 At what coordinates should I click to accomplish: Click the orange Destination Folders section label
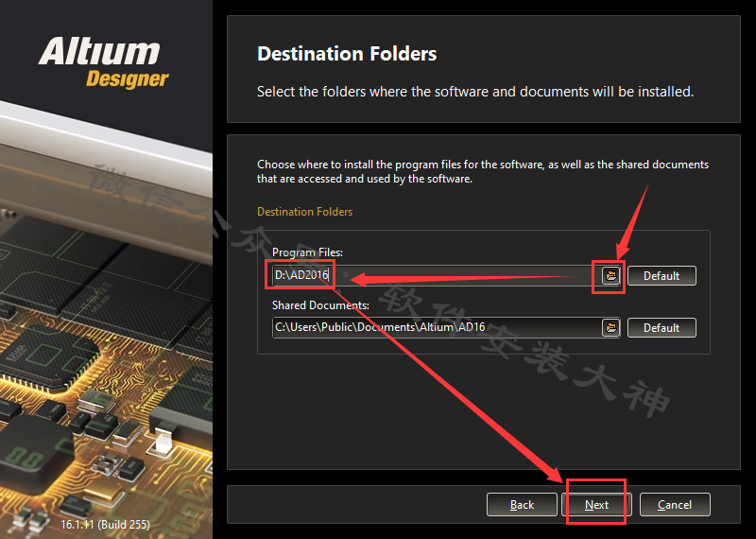click(x=304, y=212)
